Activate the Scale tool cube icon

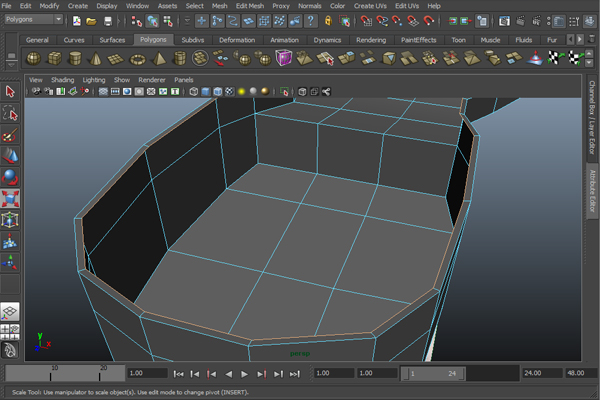tap(10, 199)
